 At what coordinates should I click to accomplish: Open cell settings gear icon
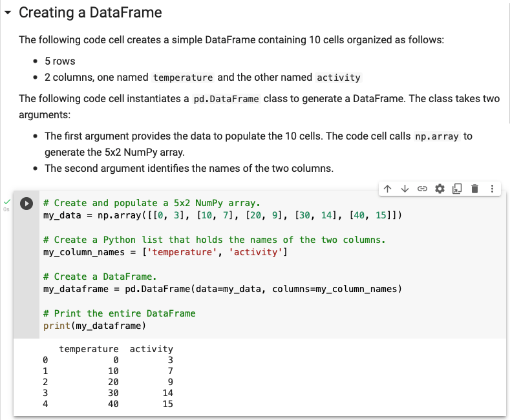(x=440, y=189)
